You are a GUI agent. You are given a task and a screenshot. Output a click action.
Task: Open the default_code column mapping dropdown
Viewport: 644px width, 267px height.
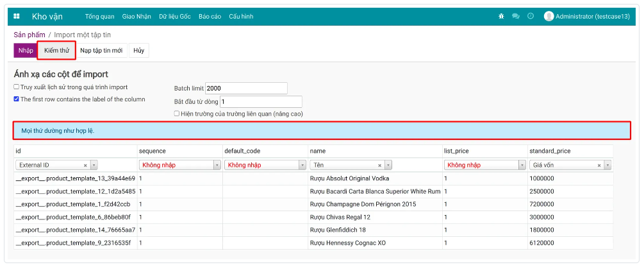click(x=302, y=165)
